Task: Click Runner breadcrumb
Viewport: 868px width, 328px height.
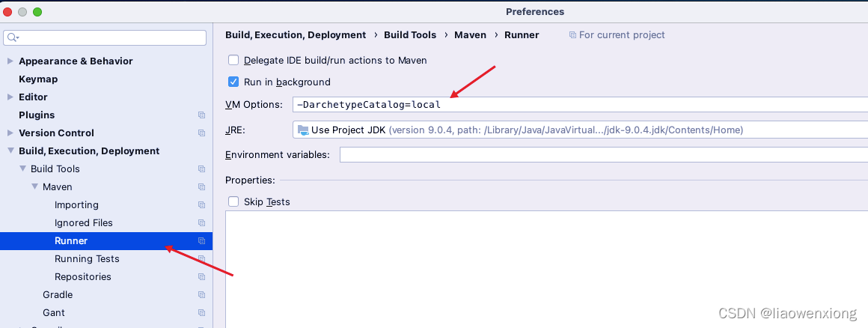Action: coord(522,35)
